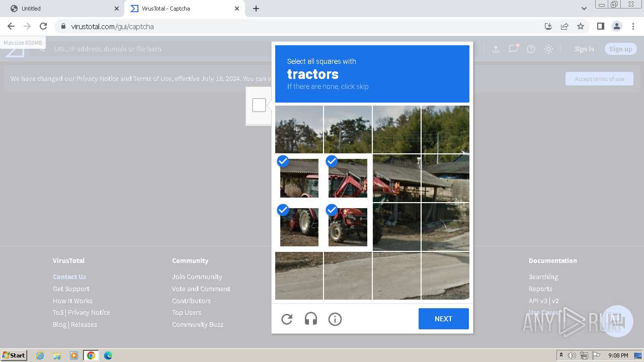The width and height of the screenshot is (644, 362).
Task: Tick the I'm not a robot checkbox
Action: coord(259,105)
